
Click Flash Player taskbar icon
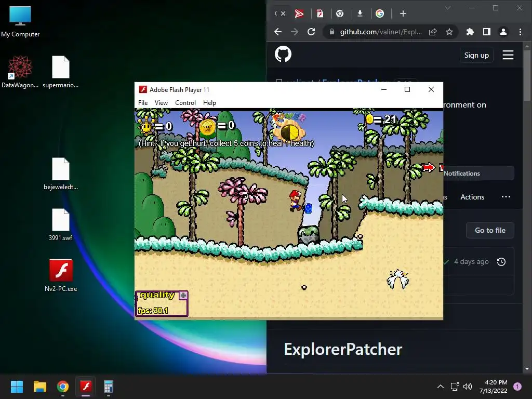coord(86,387)
